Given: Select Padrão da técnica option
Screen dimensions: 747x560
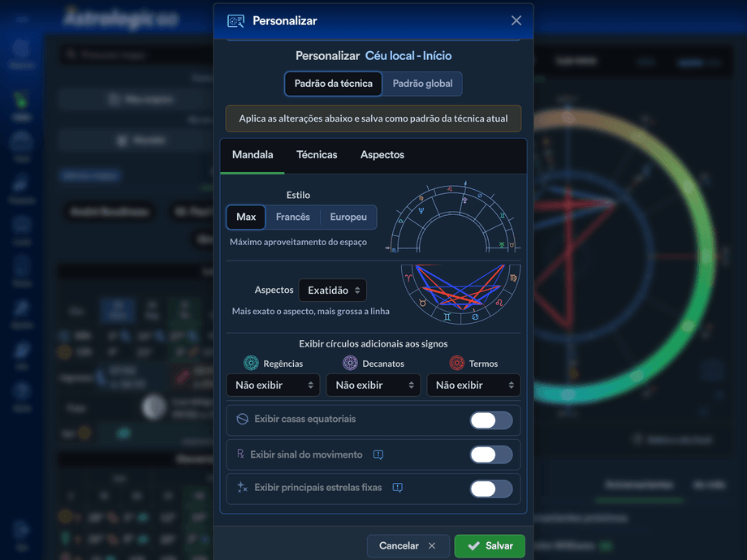Looking at the screenshot, I should click(x=334, y=84).
